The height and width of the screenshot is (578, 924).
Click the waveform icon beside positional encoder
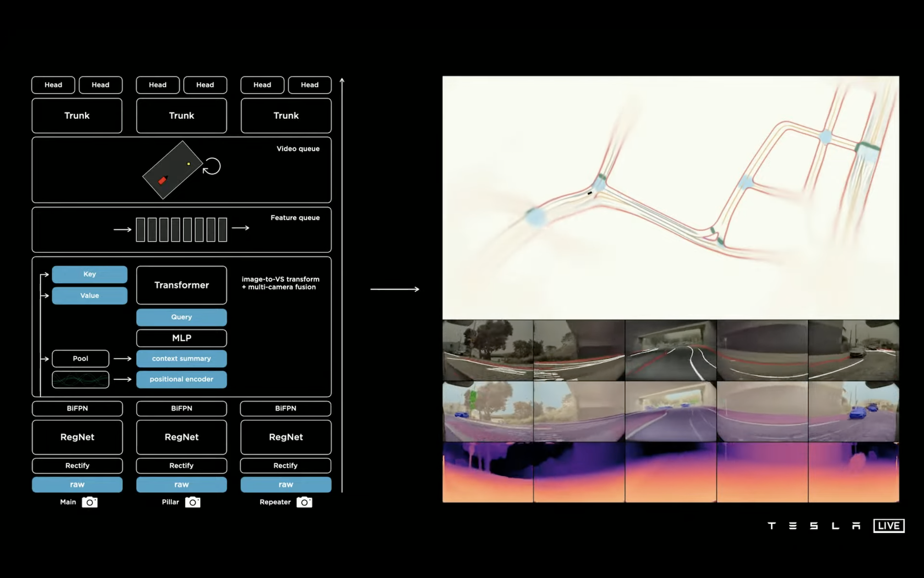point(81,379)
